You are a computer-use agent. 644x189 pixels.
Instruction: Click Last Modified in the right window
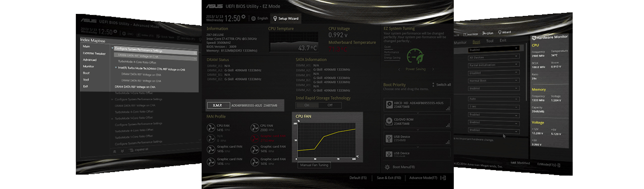[520, 163]
